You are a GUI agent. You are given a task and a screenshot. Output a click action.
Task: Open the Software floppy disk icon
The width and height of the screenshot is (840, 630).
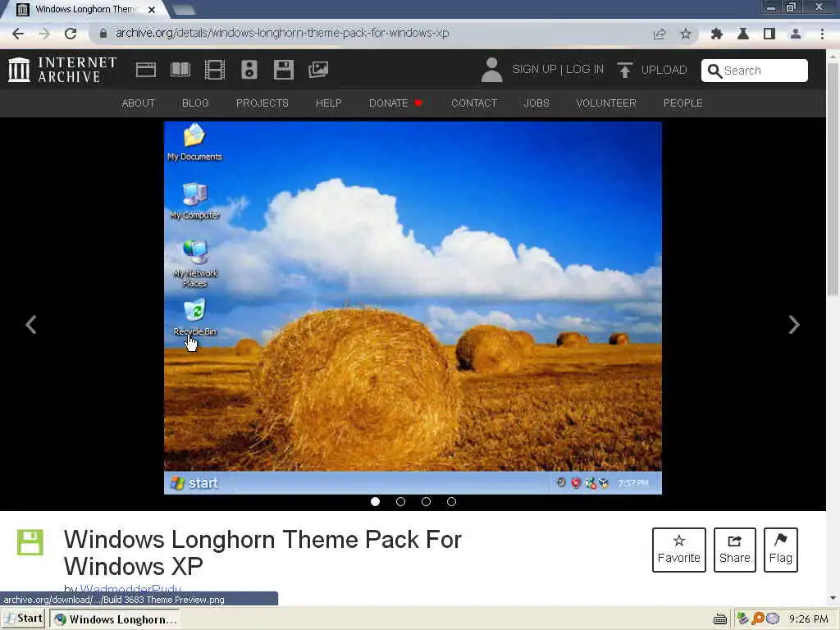tap(283, 70)
